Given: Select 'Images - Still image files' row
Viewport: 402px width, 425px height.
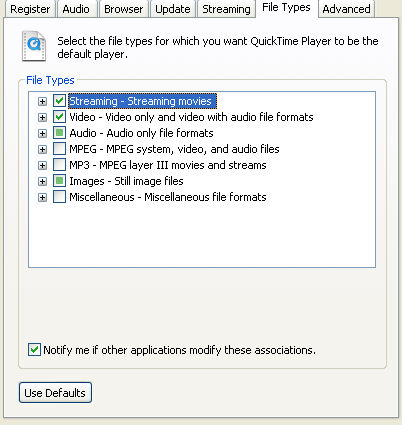Looking at the screenshot, I should coord(126,181).
